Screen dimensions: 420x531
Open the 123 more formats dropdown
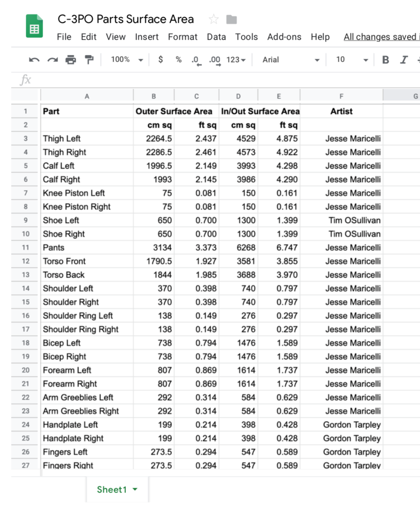[x=236, y=60]
